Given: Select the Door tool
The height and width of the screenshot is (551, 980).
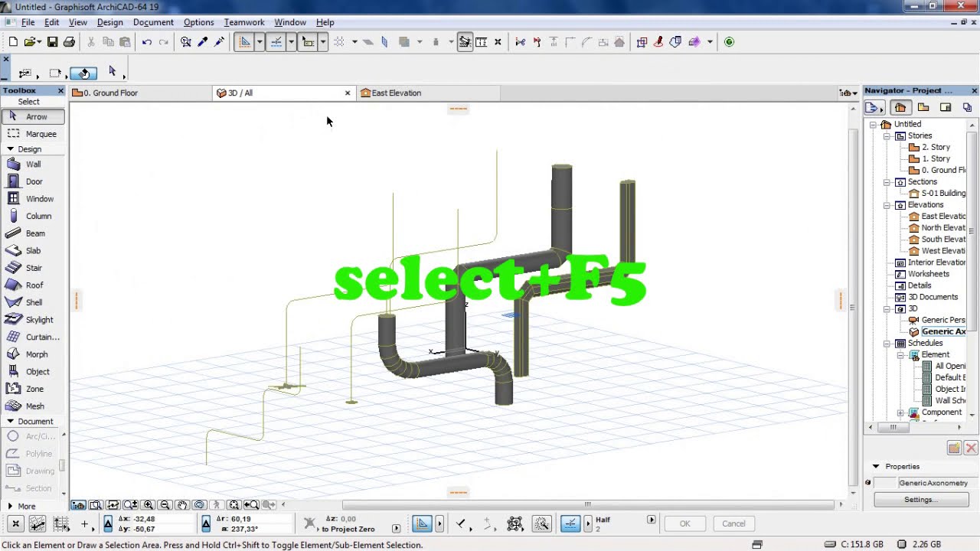Looking at the screenshot, I should coord(32,181).
